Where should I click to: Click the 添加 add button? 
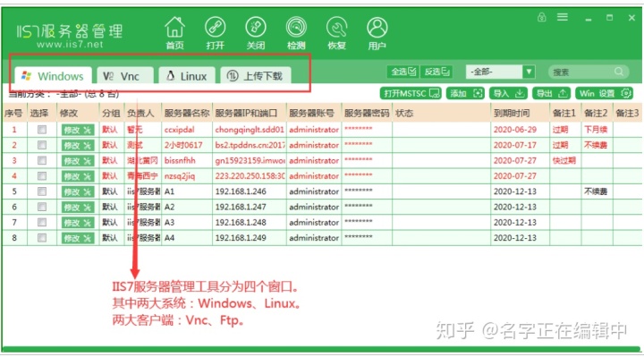[x=465, y=94]
